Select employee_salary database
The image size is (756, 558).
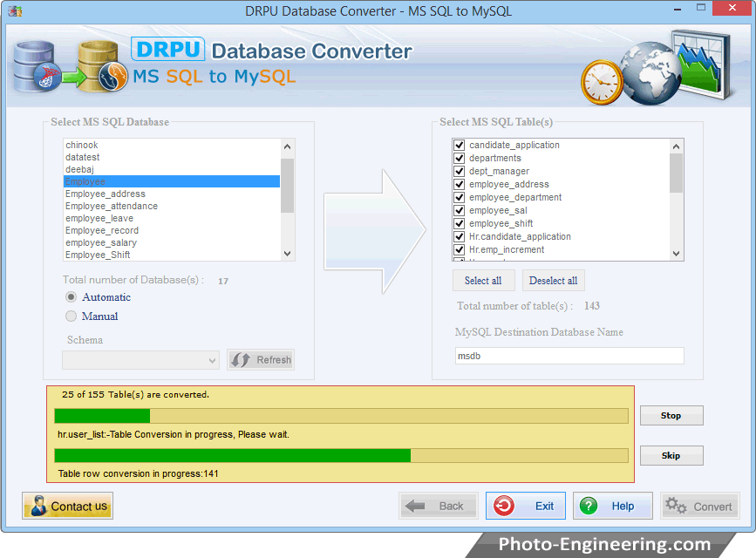171,242
